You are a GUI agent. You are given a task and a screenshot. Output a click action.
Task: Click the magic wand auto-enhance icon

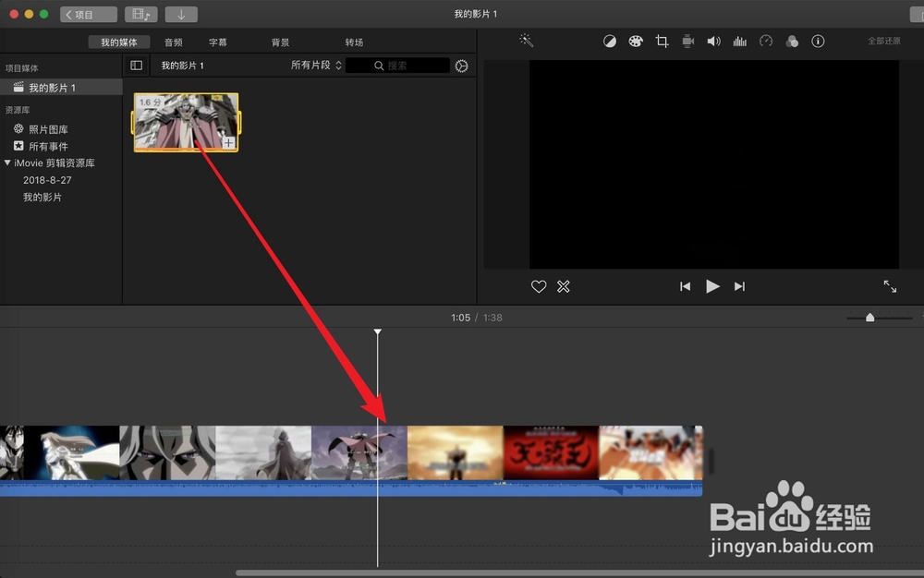tap(526, 41)
